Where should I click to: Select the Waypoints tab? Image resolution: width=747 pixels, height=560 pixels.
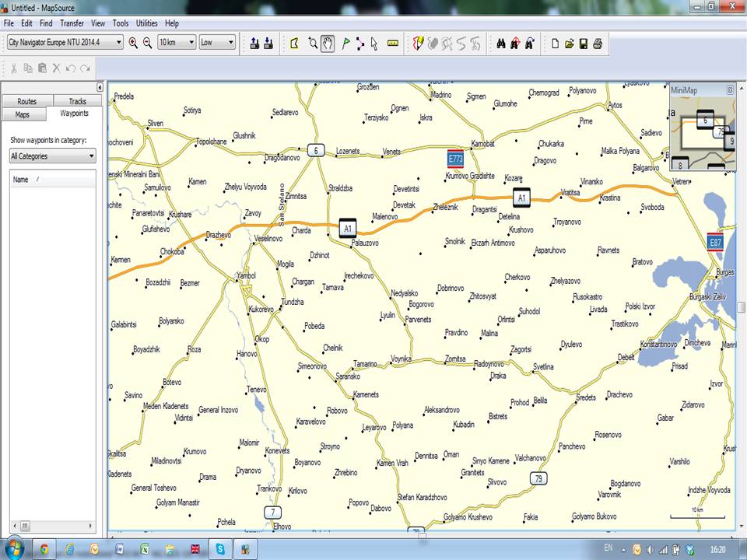click(x=75, y=114)
